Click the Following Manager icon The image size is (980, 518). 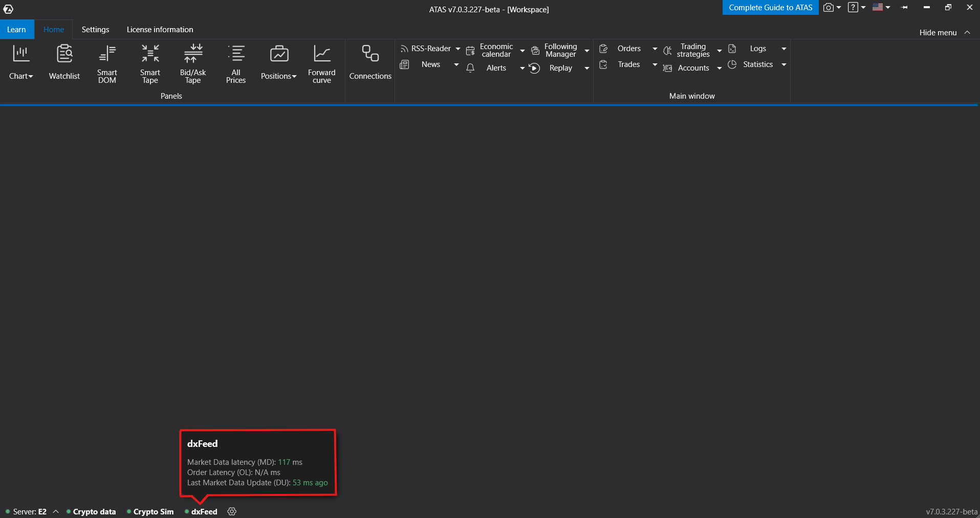[x=535, y=50]
